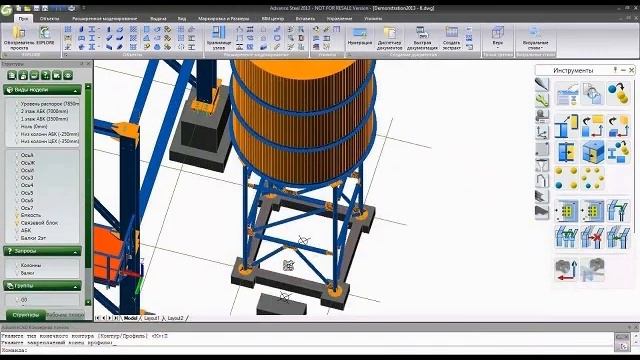This screenshot has width=640, height=360.
Task: Open dropdown beside top I-beam icon
Action: pyautogui.click(x=99, y=29)
